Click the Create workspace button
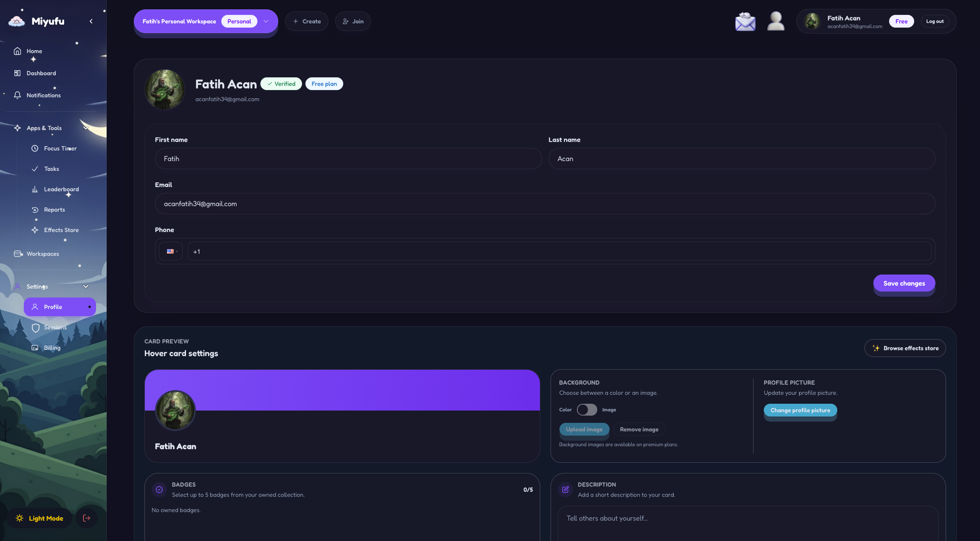Viewport: 980px width, 541px height. pos(307,21)
